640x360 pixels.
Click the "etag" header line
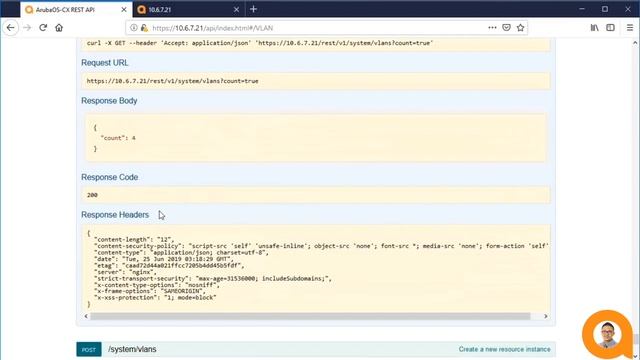(x=169, y=266)
